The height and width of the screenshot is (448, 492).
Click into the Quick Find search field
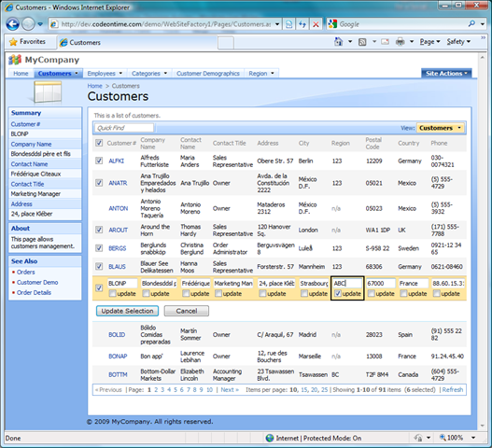pyautogui.click(x=124, y=128)
